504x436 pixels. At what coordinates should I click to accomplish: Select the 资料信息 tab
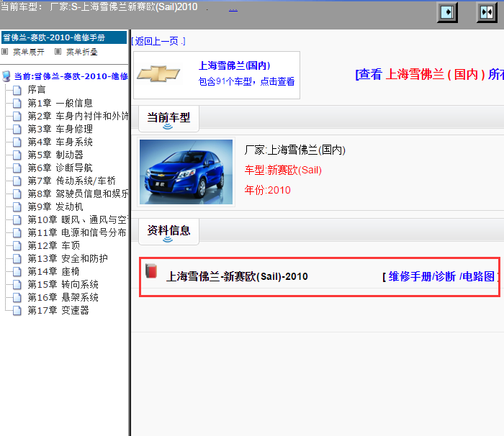(x=168, y=232)
